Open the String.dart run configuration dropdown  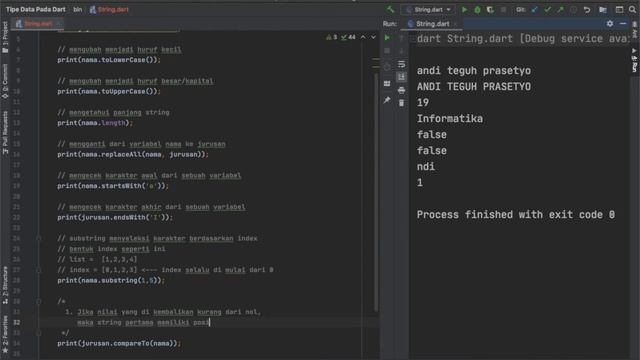point(428,9)
